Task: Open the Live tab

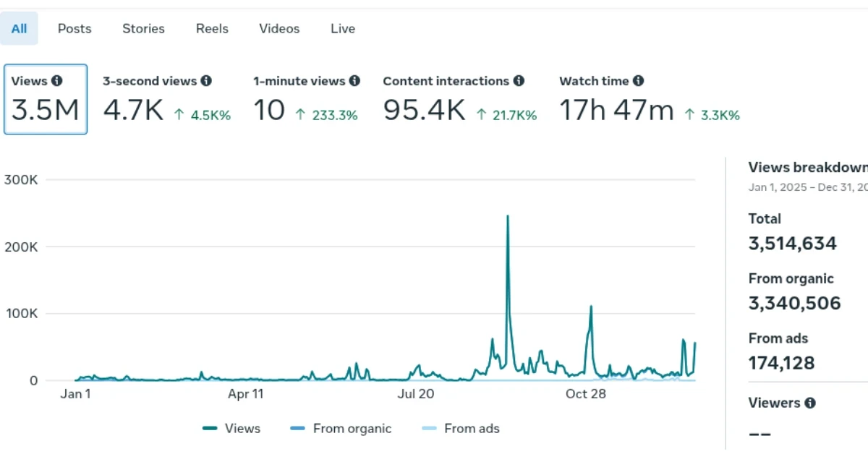Action: 343,29
